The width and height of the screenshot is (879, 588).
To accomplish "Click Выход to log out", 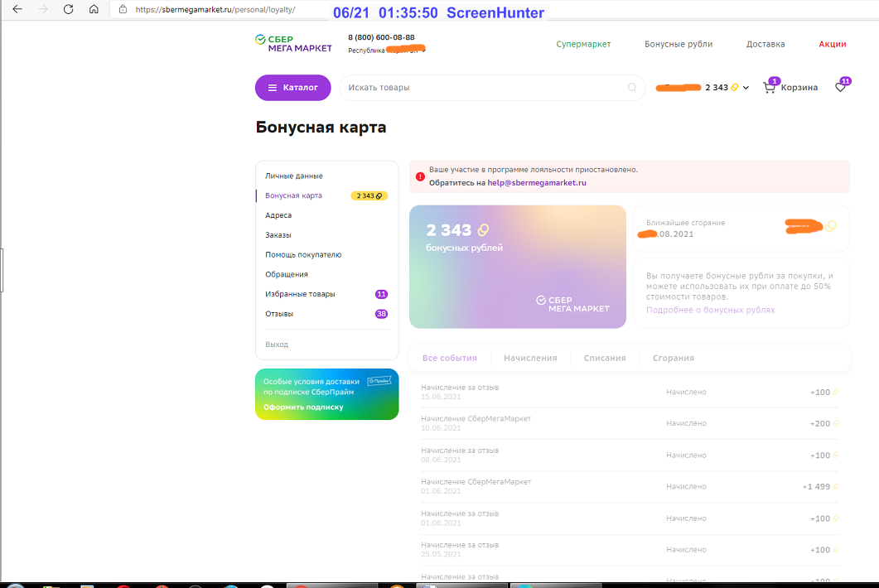I will (277, 345).
